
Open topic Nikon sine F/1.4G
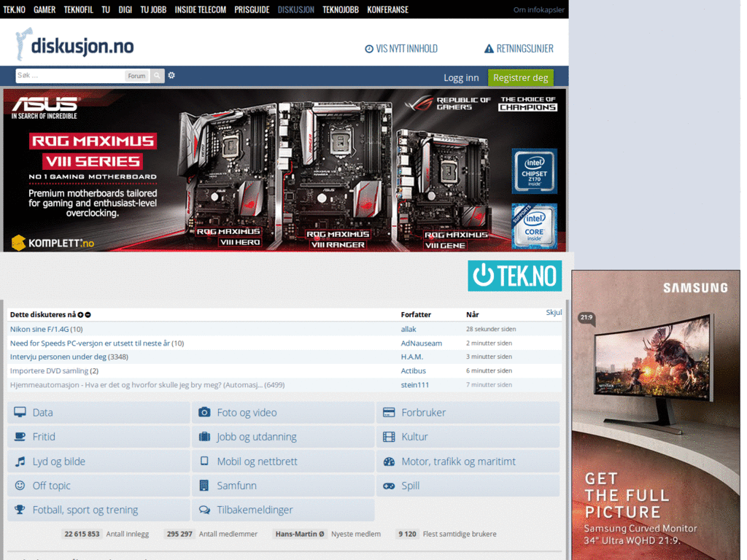39,329
